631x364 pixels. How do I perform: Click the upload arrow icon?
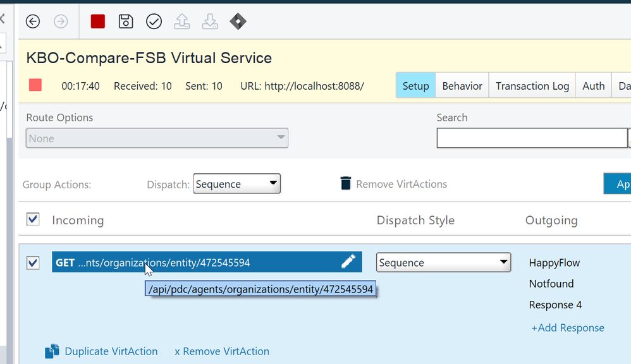pos(181,21)
